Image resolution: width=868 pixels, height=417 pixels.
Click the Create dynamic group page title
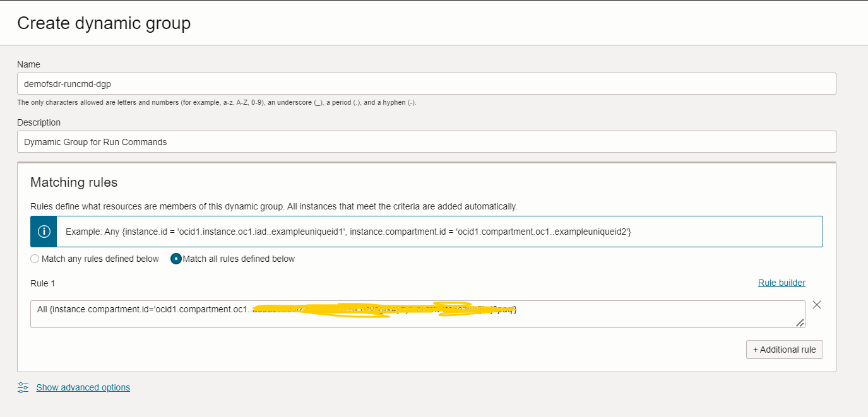click(x=104, y=23)
